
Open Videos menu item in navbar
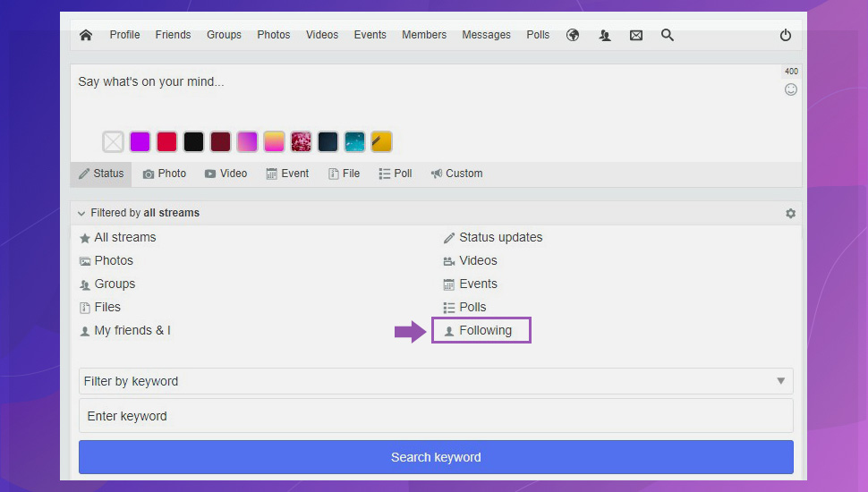click(x=321, y=35)
